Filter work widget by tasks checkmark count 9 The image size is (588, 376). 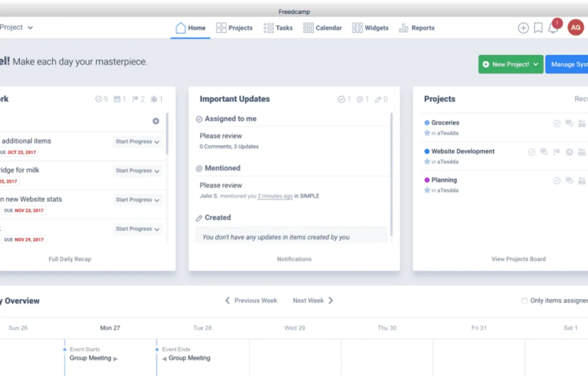[101, 99]
